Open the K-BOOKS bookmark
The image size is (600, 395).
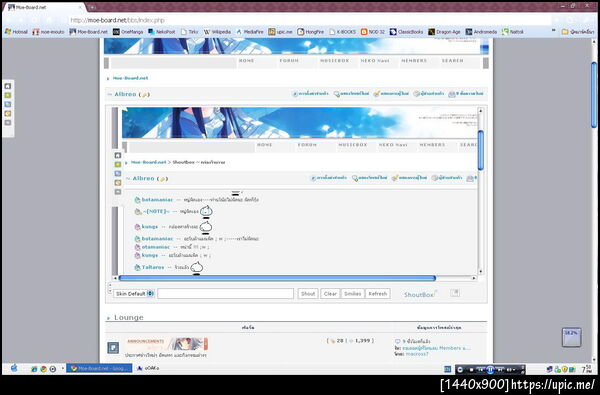[x=342, y=32]
